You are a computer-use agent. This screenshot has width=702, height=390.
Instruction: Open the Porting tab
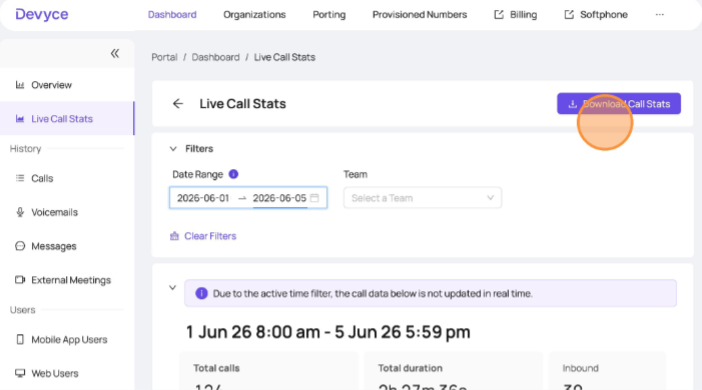329,15
